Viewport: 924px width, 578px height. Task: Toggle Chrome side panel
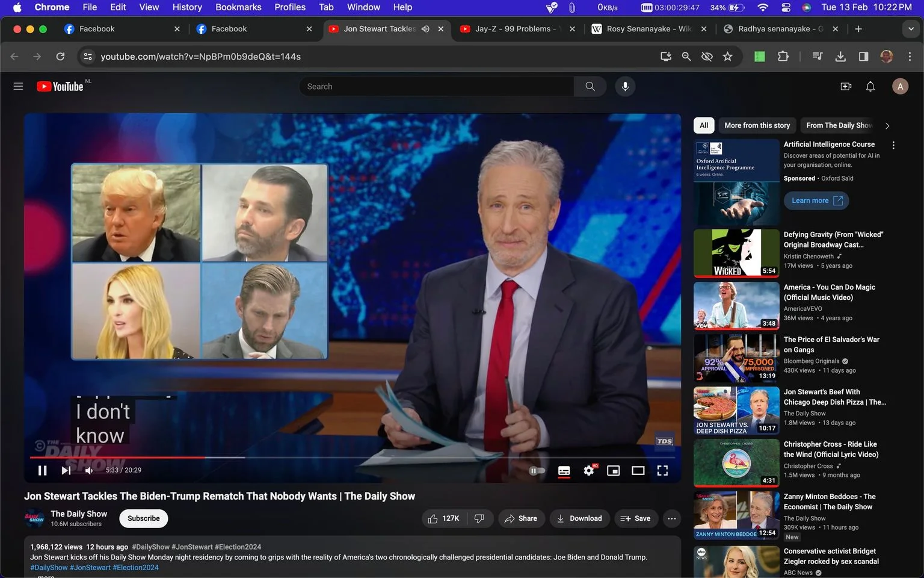[863, 56]
